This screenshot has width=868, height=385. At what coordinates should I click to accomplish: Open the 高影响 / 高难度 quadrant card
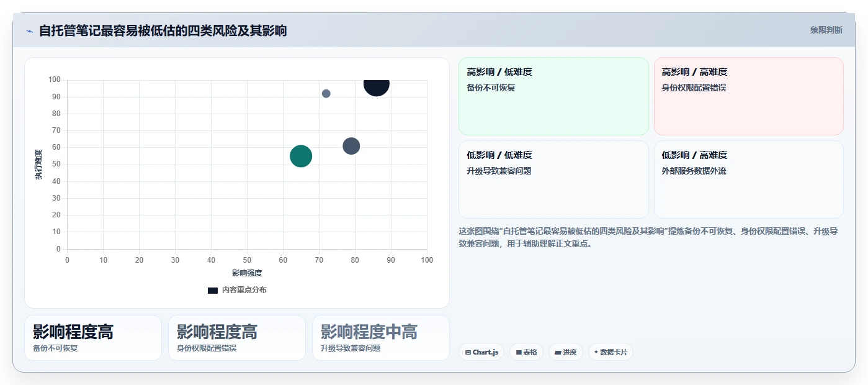click(x=748, y=96)
